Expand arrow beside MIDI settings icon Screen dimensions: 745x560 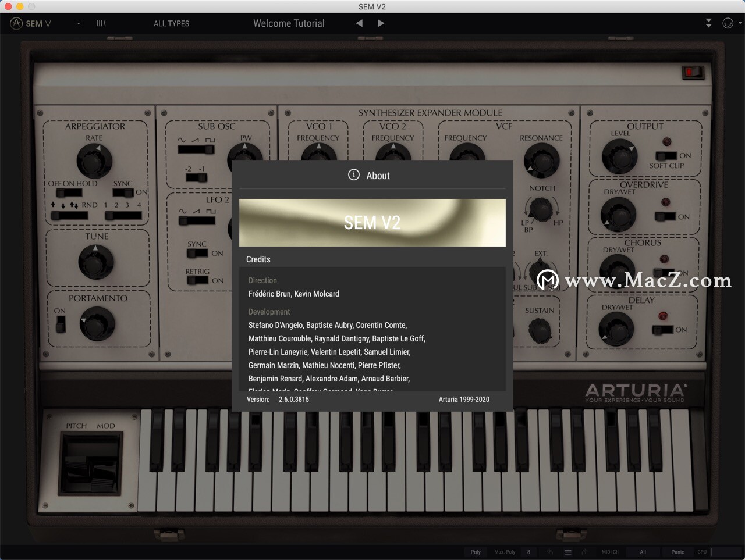740,23
